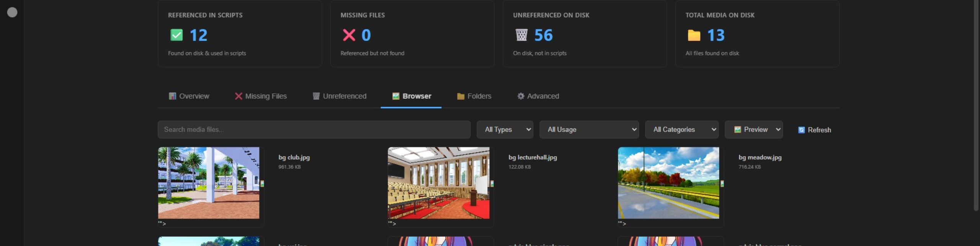Open the bg meadow.jpg thumbnail image
980x246 pixels.
tap(668, 183)
